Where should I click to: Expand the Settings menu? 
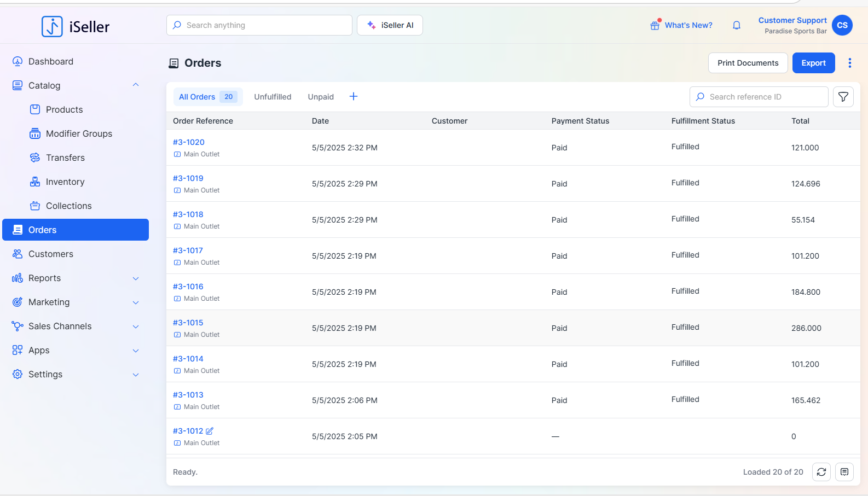(x=136, y=375)
